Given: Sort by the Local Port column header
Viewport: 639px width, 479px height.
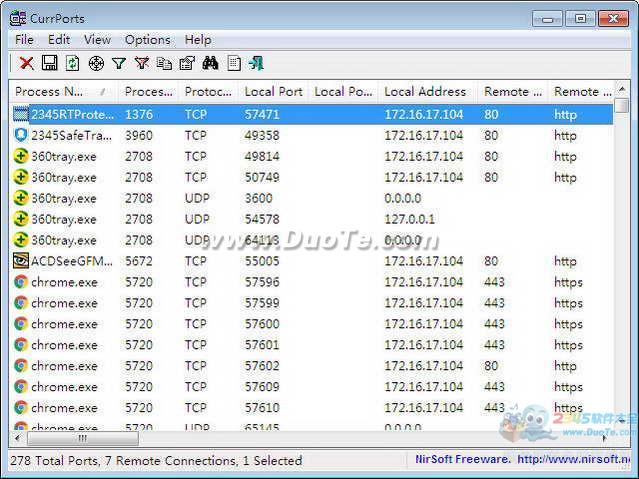Looking at the screenshot, I should click(x=273, y=92).
